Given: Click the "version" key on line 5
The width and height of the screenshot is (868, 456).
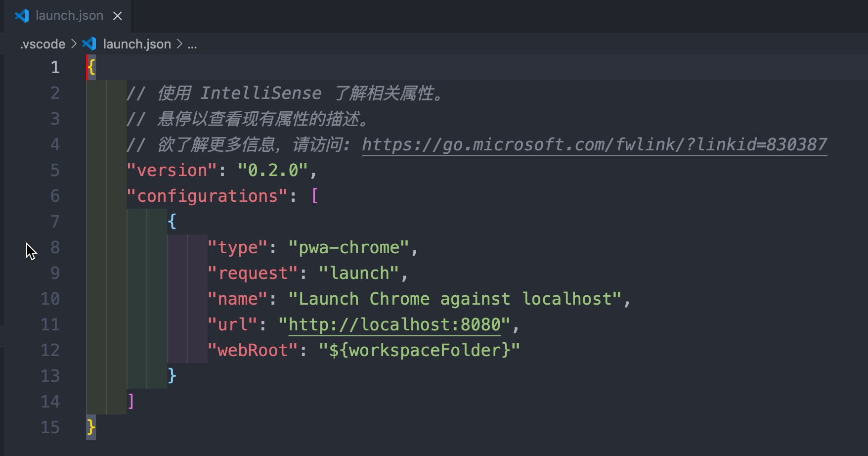Looking at the screenshot, I should (172, 170).
